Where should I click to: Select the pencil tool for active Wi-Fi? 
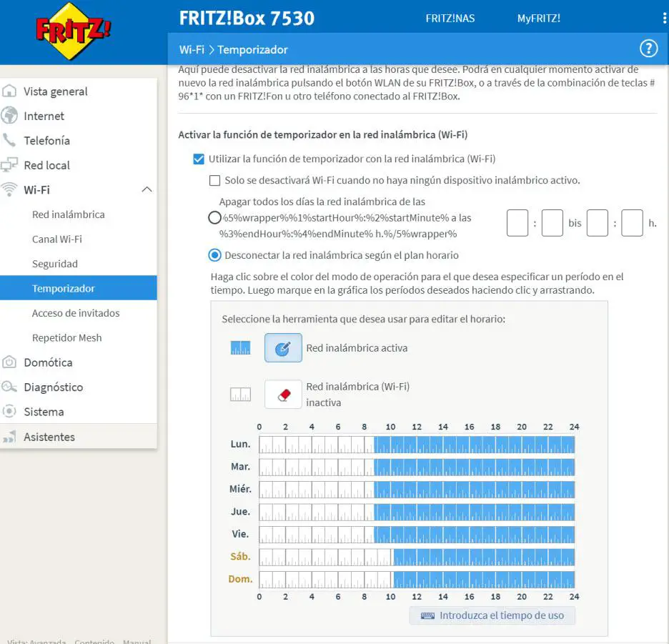coord(283,348)
